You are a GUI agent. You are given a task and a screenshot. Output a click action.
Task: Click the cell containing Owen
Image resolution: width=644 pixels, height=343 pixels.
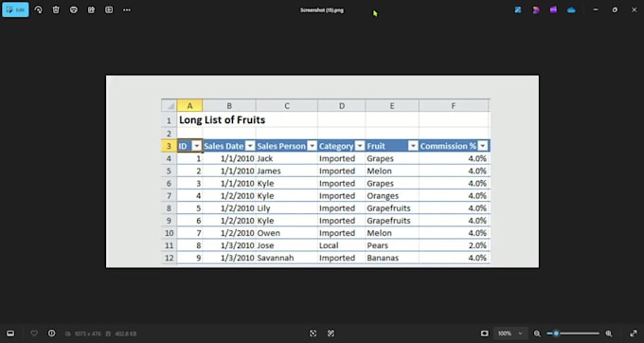pyautogui.click(x=287, y=233)
